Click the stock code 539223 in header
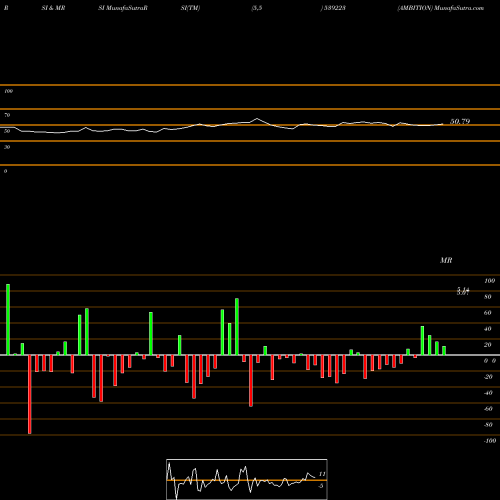The image size is (500, 500). click(x=334, y=8)
